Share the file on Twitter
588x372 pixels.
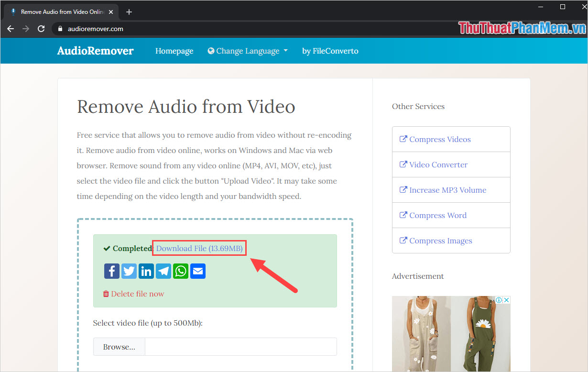[129, 271]
